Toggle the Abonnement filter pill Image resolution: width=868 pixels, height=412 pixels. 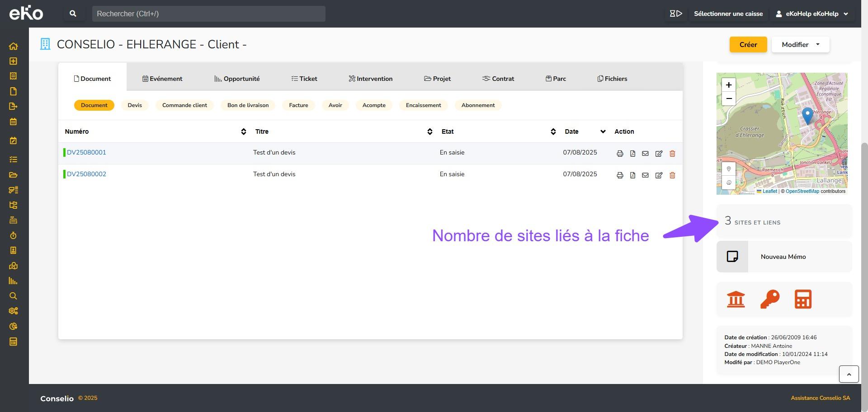[x=478, y=105]
